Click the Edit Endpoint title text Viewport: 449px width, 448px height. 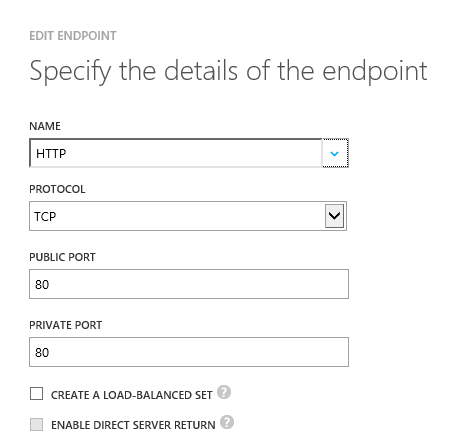(73, 36)
